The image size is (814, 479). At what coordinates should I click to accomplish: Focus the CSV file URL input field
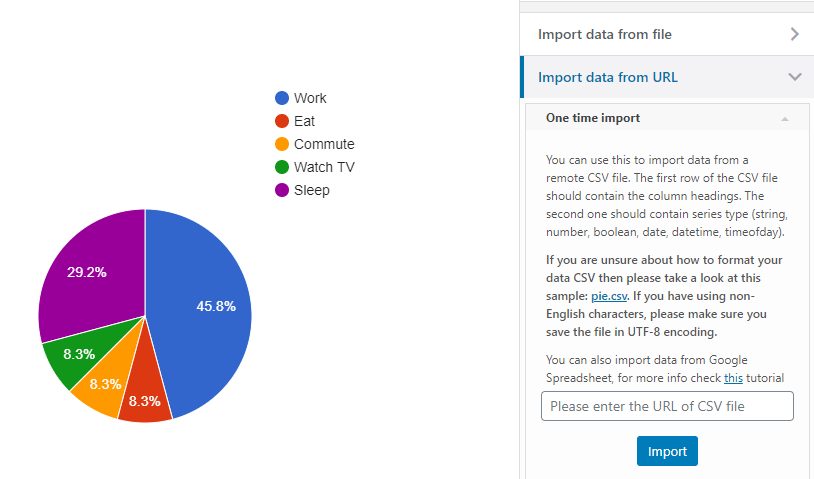tap(667, 406)
